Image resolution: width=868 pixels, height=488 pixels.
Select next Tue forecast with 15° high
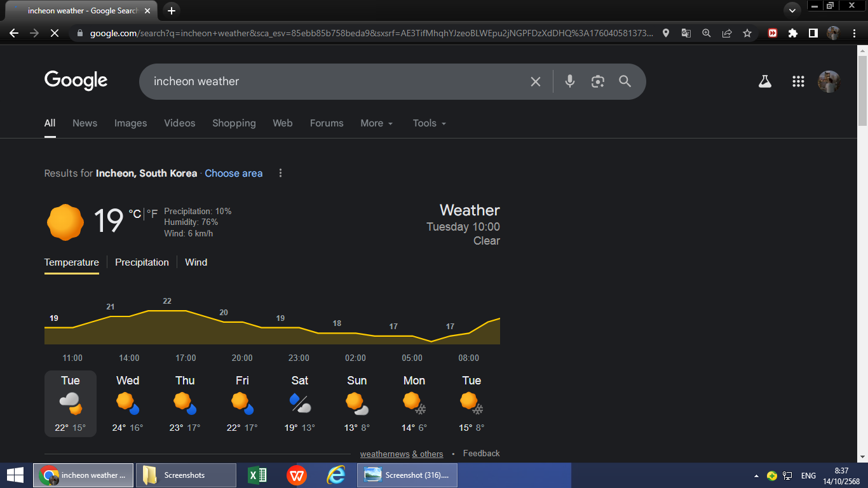(471, 404)
